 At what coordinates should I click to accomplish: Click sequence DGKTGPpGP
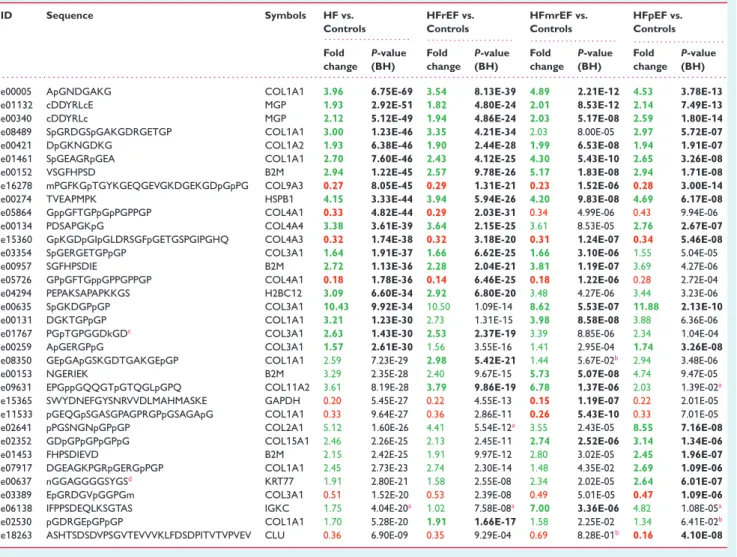tap(76, 321)
